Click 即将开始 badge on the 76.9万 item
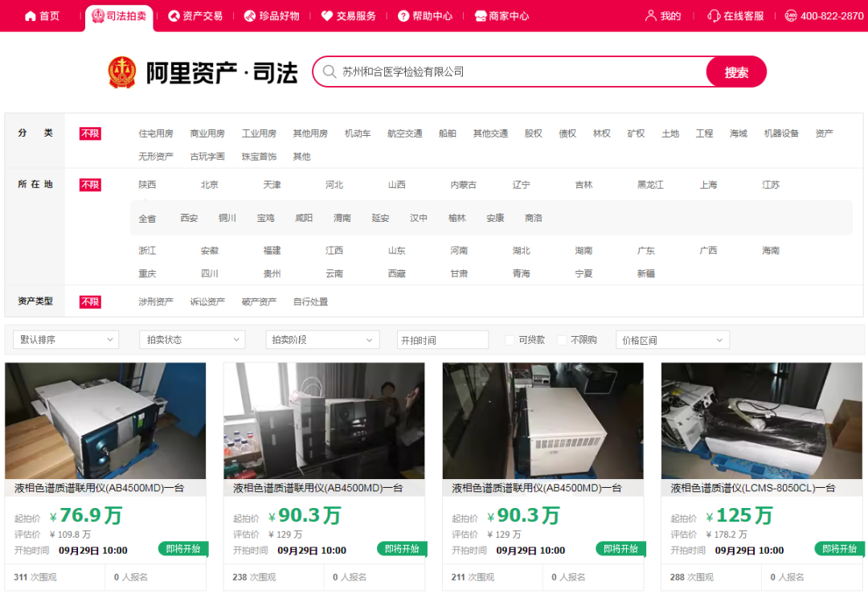The height and width of the screenshot is (594, 868). 183,549
